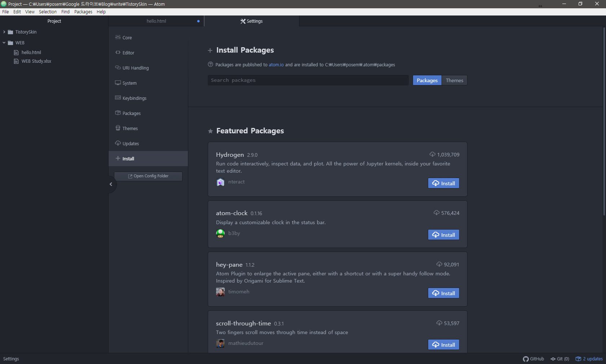Viewport: 606px width, 364px height.
Task: Collapse the project tree dock handle
Action: point(111,184)
